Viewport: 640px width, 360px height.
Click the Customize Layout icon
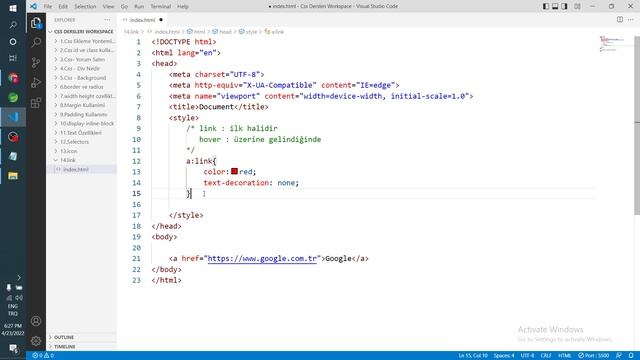point(577,6)
